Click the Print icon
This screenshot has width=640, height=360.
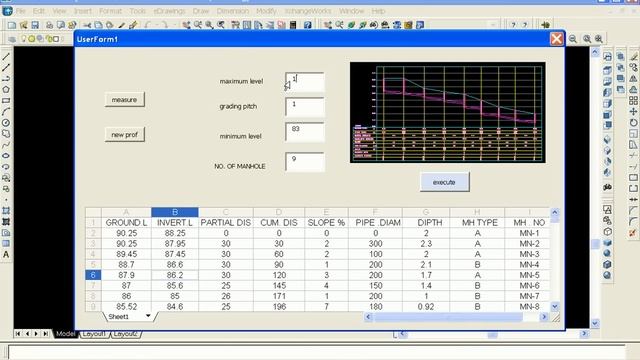click(x=49, y=25)
